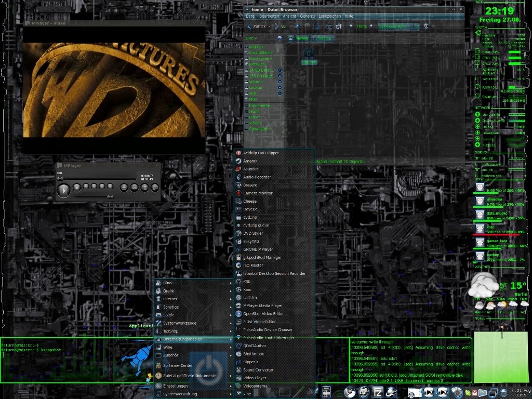The height and width of the screenshot is (399, 532).
Task: Launch OpenShot Video Editor
Action: click(x=275, y=314)
